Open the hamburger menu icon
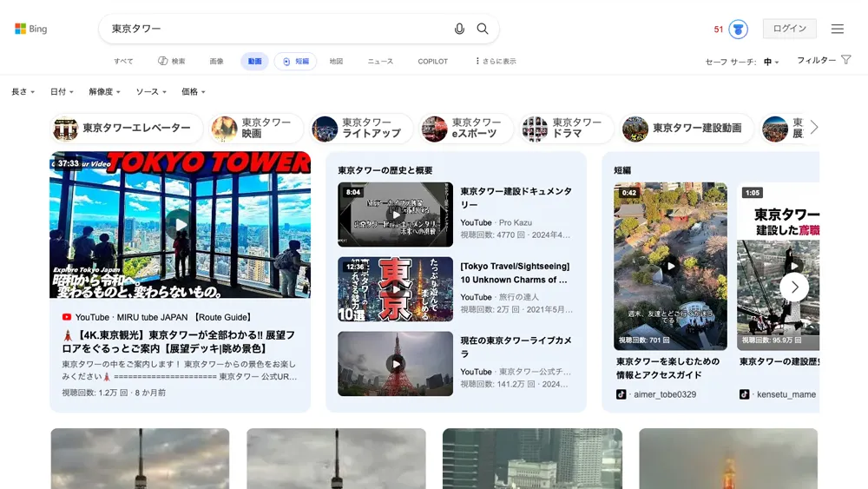Image resolution: width=868 pixels, height=489 pixels. coord(837,29)
